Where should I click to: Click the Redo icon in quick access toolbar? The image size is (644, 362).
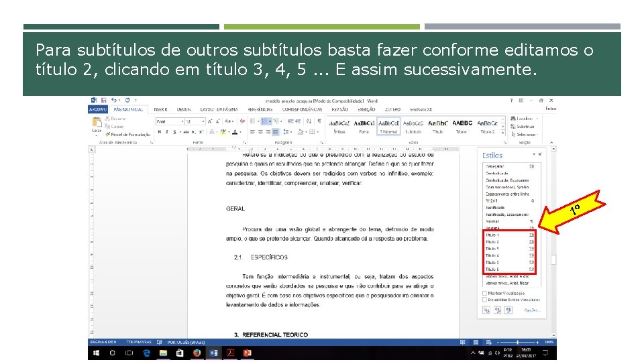tap(127, 100)
